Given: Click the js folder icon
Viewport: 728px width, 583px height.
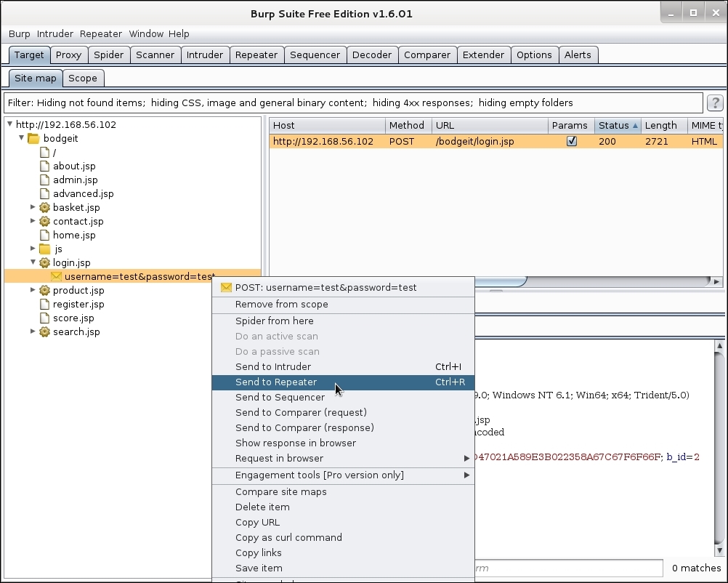Looking at the screenshot, I should click(x=44, y=249).
